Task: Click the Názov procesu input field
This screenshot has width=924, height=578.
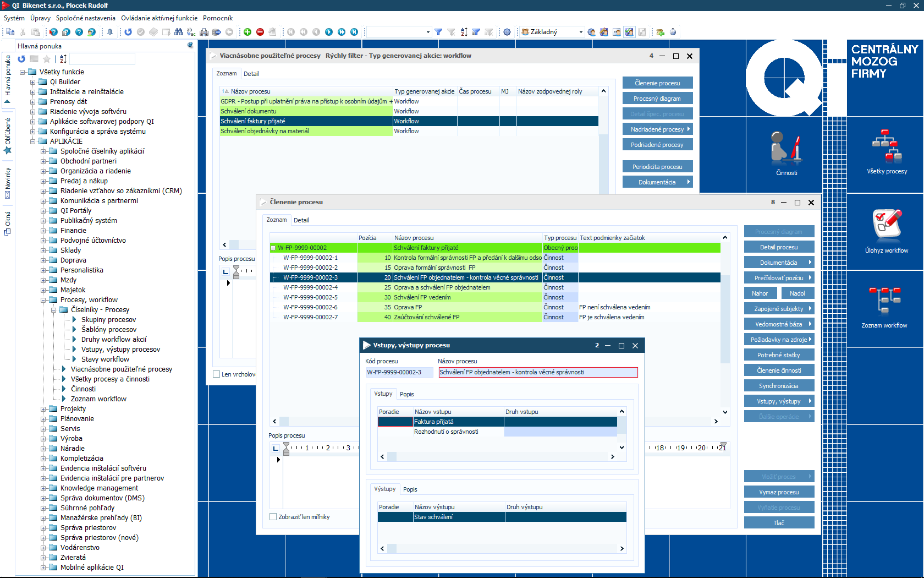Action: coord(537,373)
